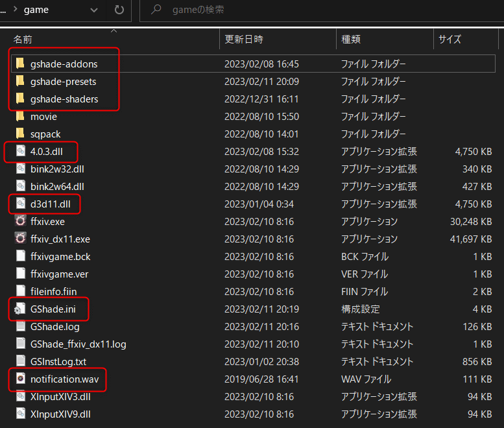Click the sqpack folder icon
The image size is (504, 428).
tap(20, 134)
